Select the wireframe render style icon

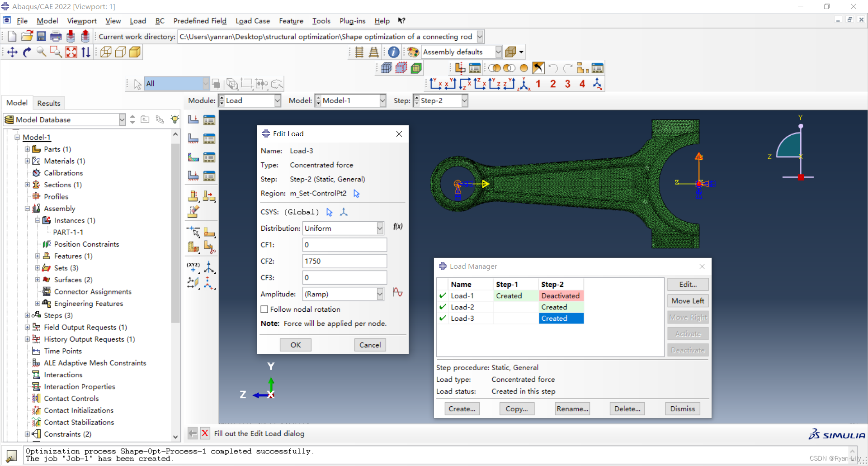click(106, 52)
